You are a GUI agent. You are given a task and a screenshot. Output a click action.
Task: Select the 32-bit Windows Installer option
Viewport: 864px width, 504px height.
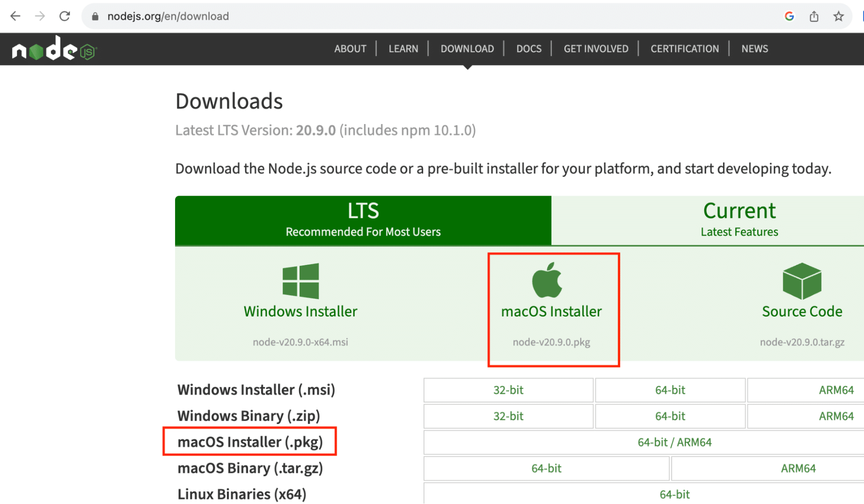coord(508,390)
